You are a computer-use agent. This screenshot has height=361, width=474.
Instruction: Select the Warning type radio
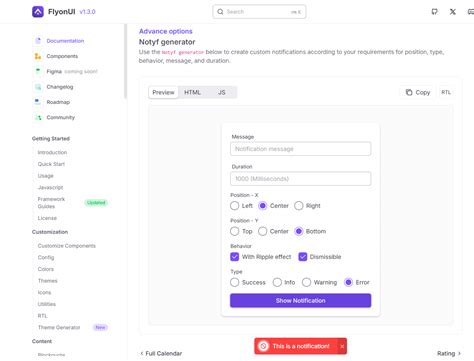[x=306, y=282]
